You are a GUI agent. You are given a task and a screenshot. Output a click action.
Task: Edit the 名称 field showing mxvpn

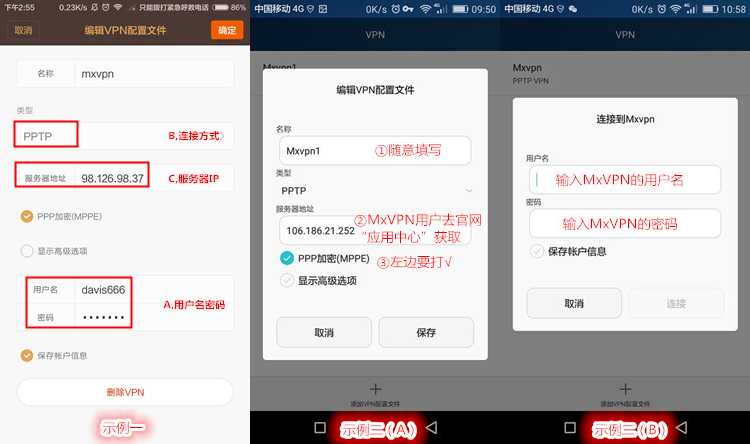click(x=125, y=74)
